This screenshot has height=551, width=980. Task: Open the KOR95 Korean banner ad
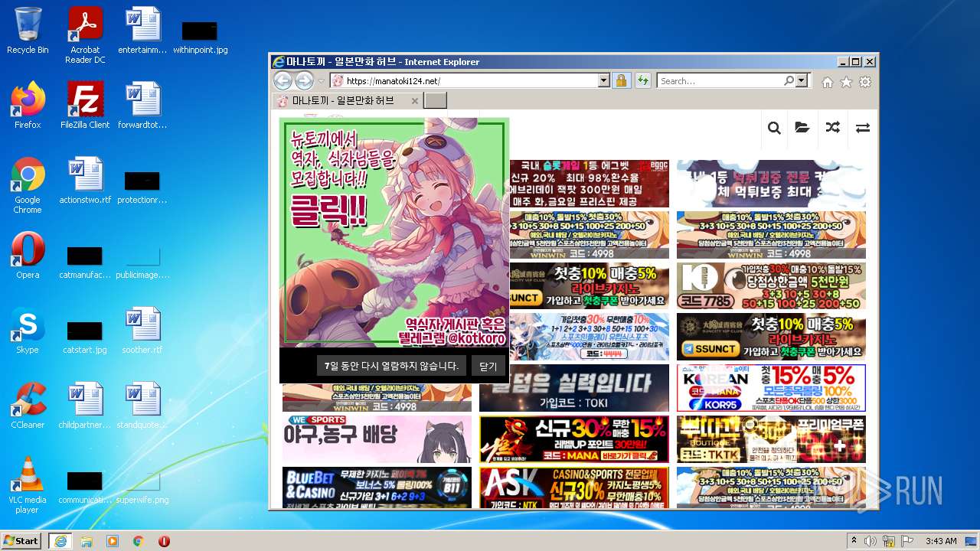[x=771, y=388]
